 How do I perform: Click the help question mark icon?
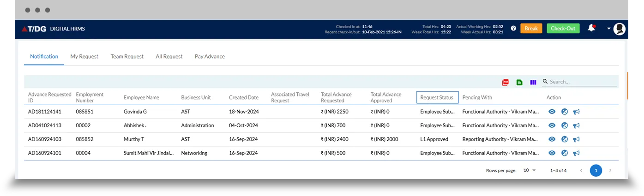(x=513, y=29)
